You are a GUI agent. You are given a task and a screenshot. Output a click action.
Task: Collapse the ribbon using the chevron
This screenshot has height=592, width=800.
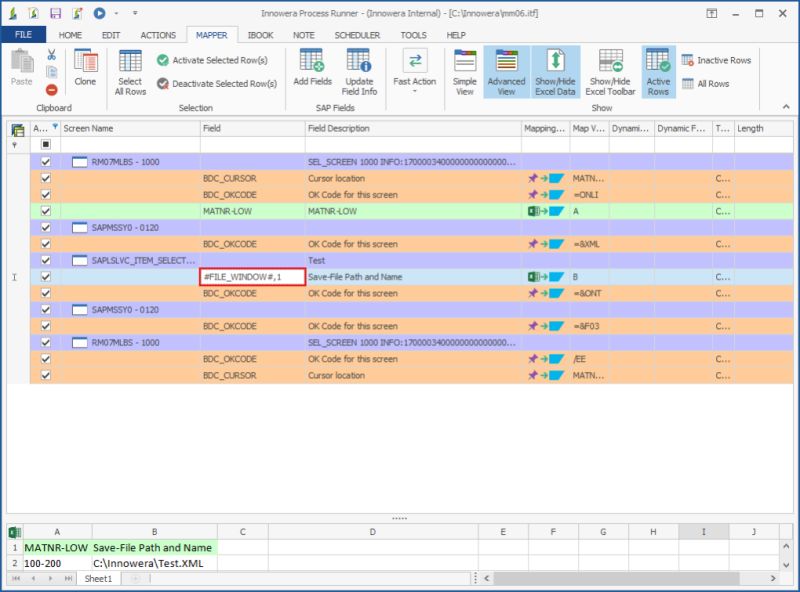click(786, 107)
